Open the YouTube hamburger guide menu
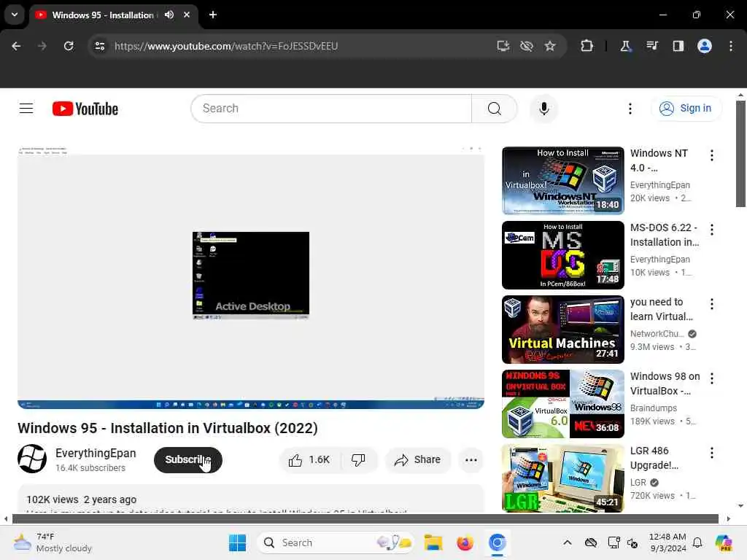The image size is (747, 560). click(x=26, y=109)
